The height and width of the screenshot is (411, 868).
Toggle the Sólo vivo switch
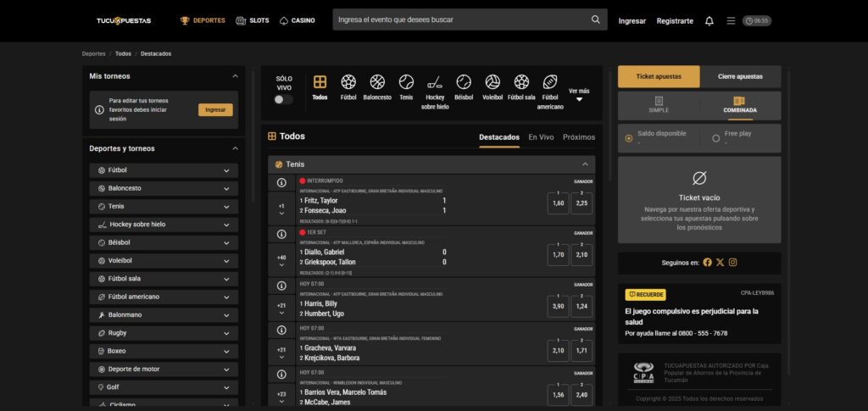283,99
